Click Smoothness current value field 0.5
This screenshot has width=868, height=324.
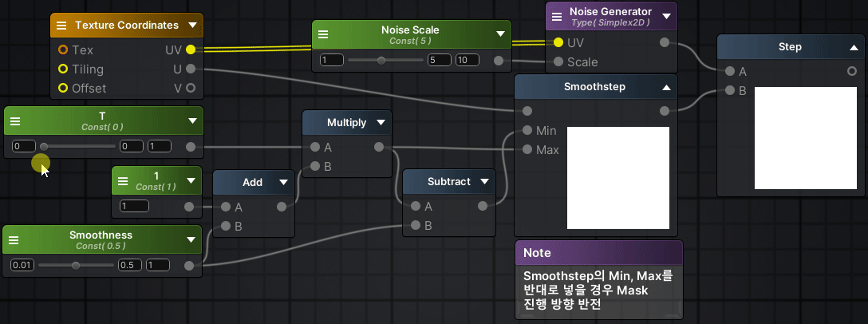click(x=130, y=265)
